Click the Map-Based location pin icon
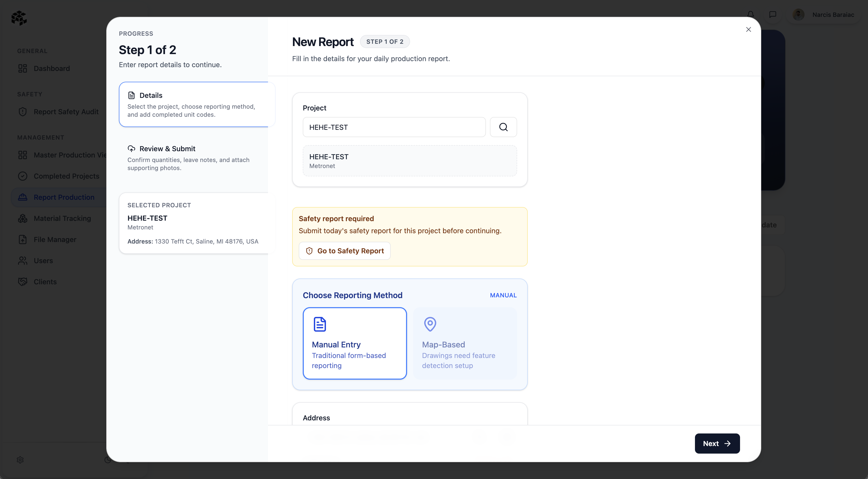The height and width of the screenshot is (479, 868). point(430,324)
